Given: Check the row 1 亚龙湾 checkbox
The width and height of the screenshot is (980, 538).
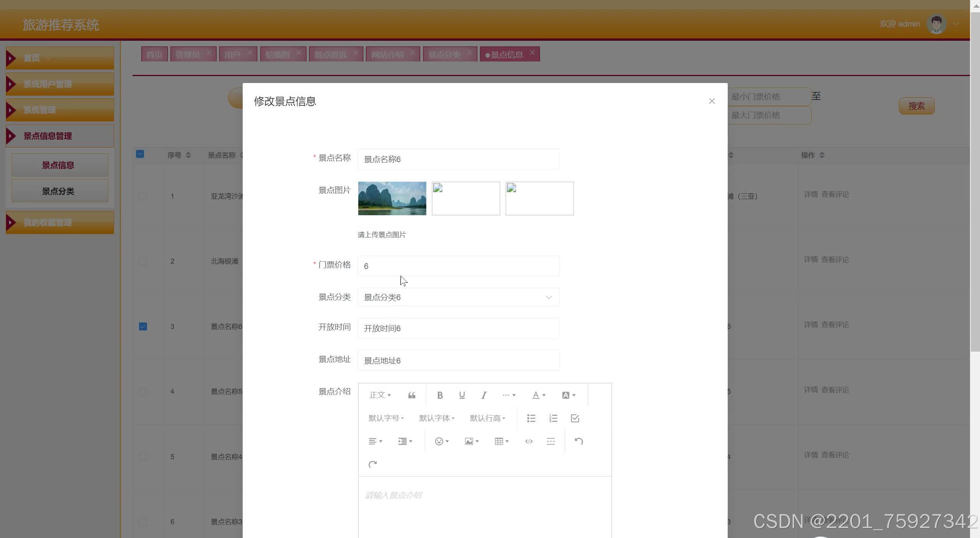Looking at the screenshot, I should coord(143,196).
